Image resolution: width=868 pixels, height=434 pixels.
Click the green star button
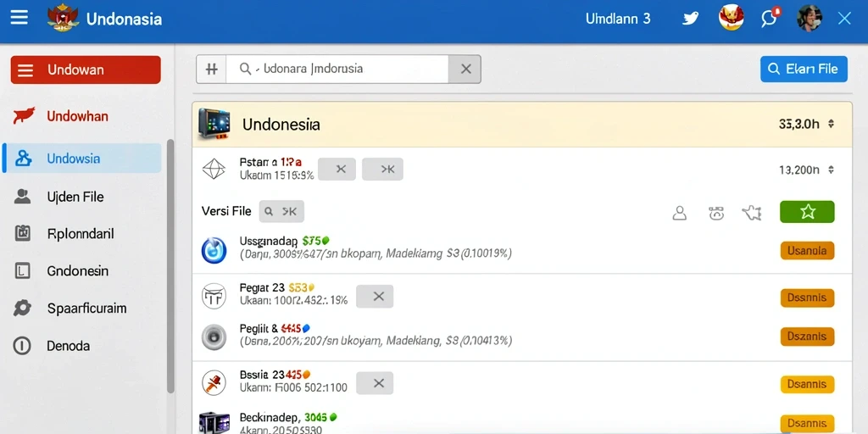[807, 211]
